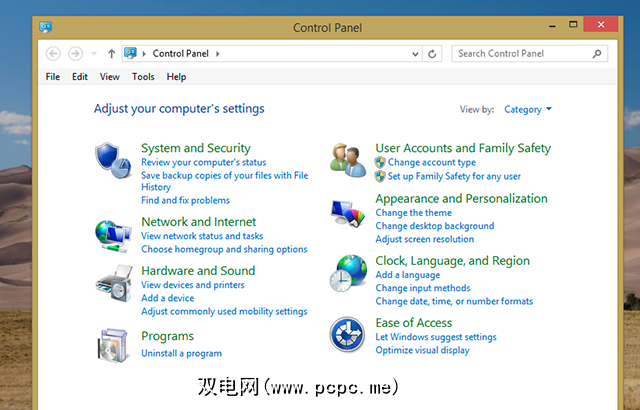Open the File menu

[53, 77]
